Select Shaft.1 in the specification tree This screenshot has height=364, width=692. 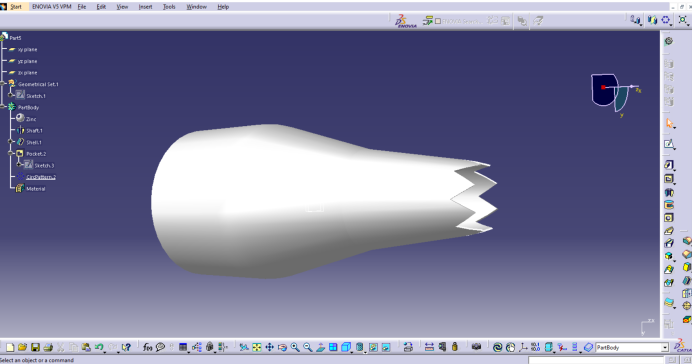point(34,131)
